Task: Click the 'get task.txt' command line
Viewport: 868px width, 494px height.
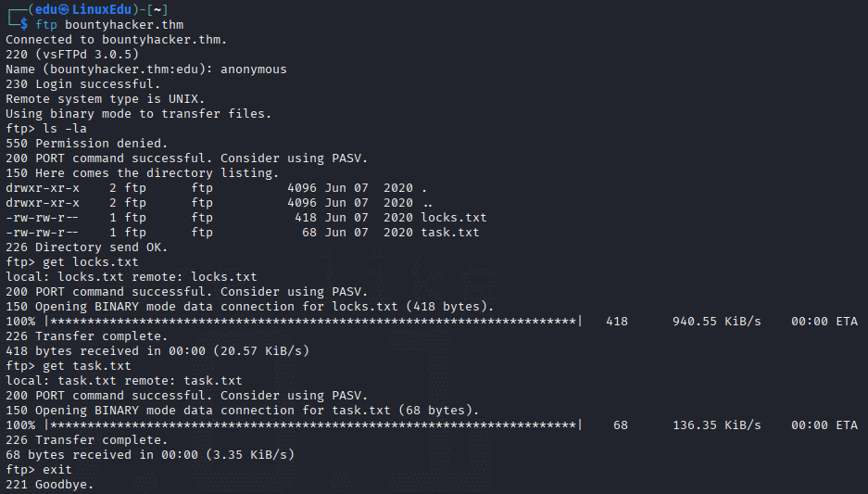Action: coord(69,366)
